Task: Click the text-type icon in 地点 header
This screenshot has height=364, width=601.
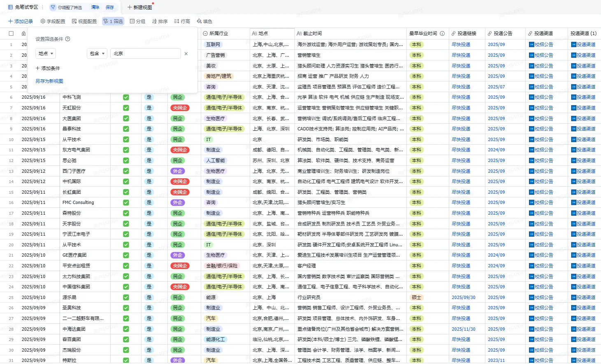Action: [255, 33]
